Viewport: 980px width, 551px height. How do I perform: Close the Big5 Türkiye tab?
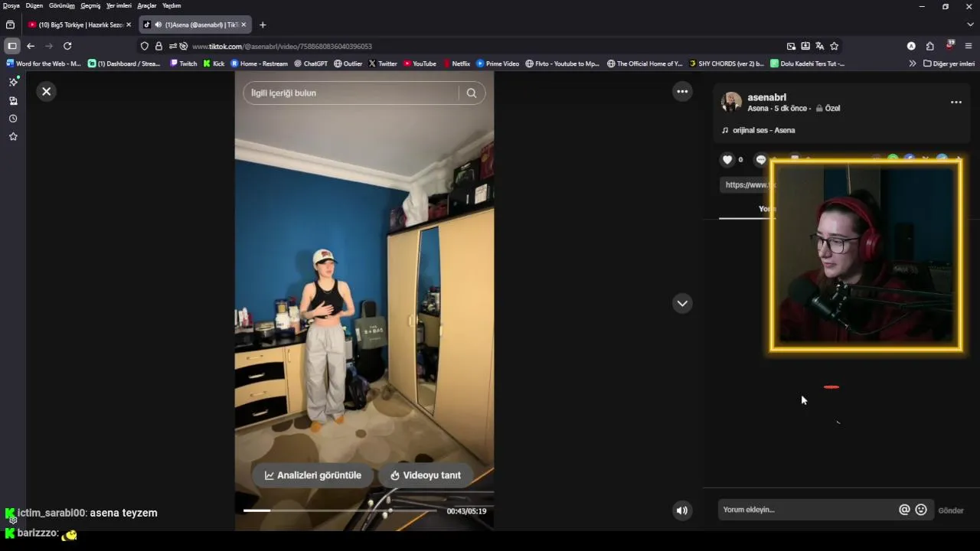point(129,24)
